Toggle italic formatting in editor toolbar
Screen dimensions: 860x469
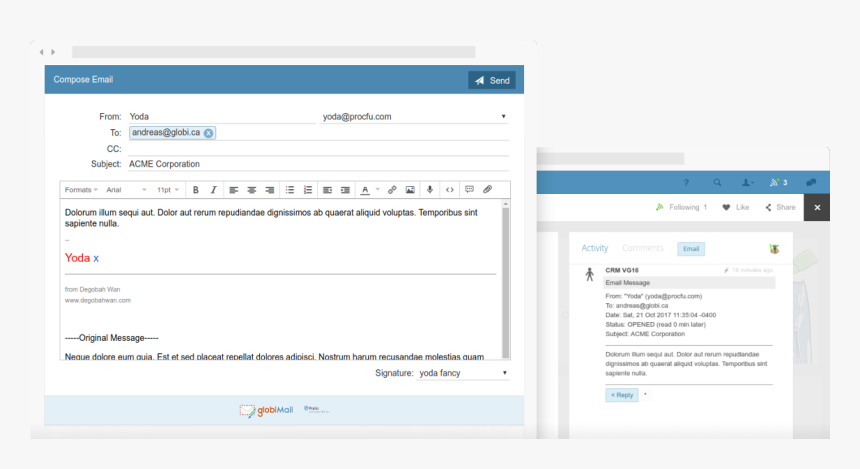pyautogui.click(x=213, y=190)
